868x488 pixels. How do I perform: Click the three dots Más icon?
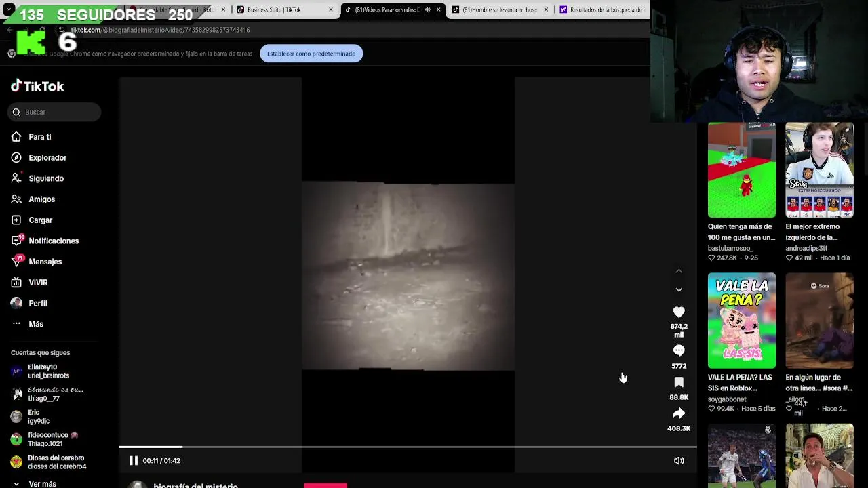[x=16, y=324]
